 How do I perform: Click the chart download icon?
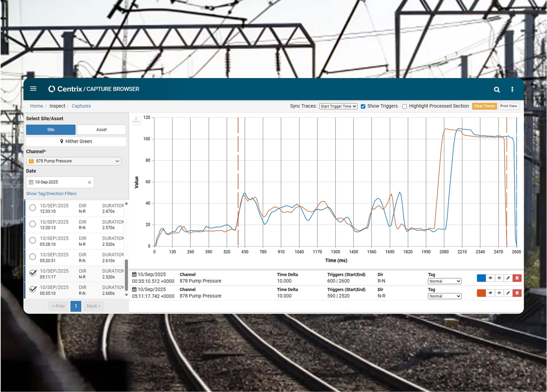136,120
